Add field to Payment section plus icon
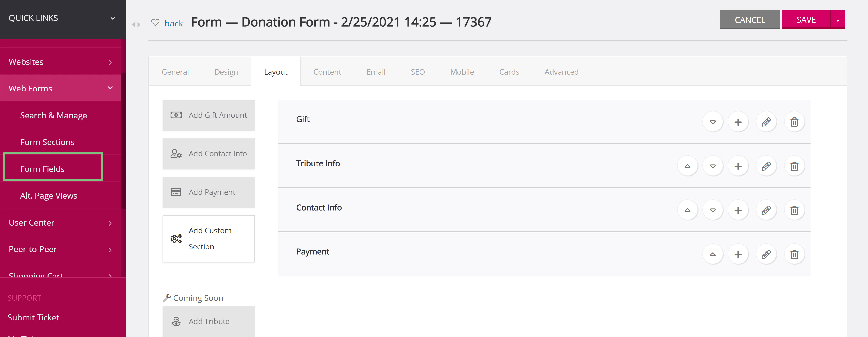Image resolution: width=868 pixels, height=337 pixels. click(738, 254)
